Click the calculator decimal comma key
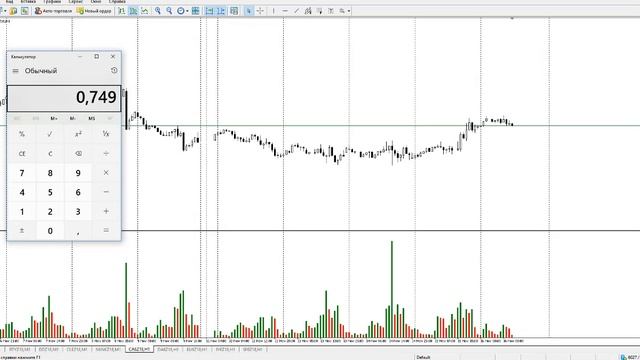The height and width of the screenshot is (360, 640). tap(78, 231)
